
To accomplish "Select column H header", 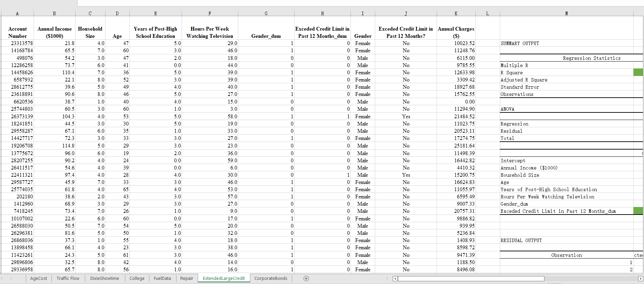I will pyautogui.click(x=322, y=13).
